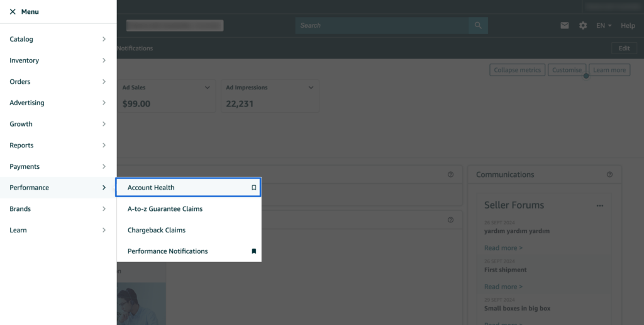
Task: Open the 'First shipment' forum post
Action: (x=505, y=270)
